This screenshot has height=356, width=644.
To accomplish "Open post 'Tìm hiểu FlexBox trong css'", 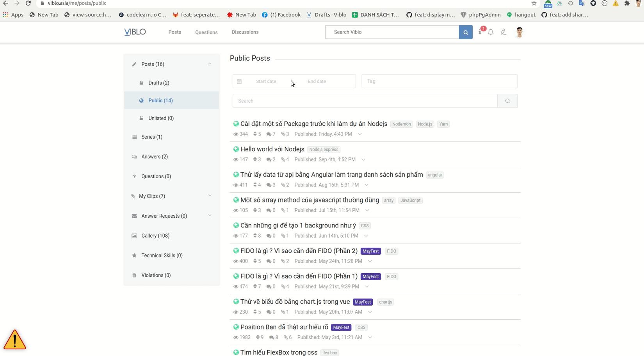I will point(279,352).
